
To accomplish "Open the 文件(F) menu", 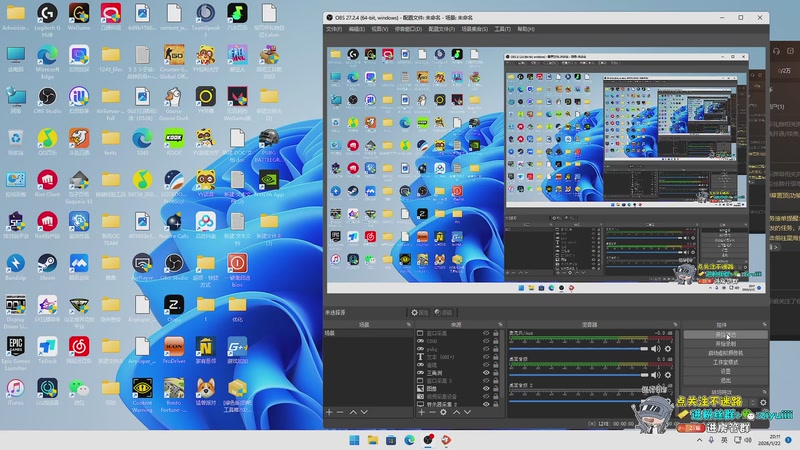I will (x=334, y=29).
